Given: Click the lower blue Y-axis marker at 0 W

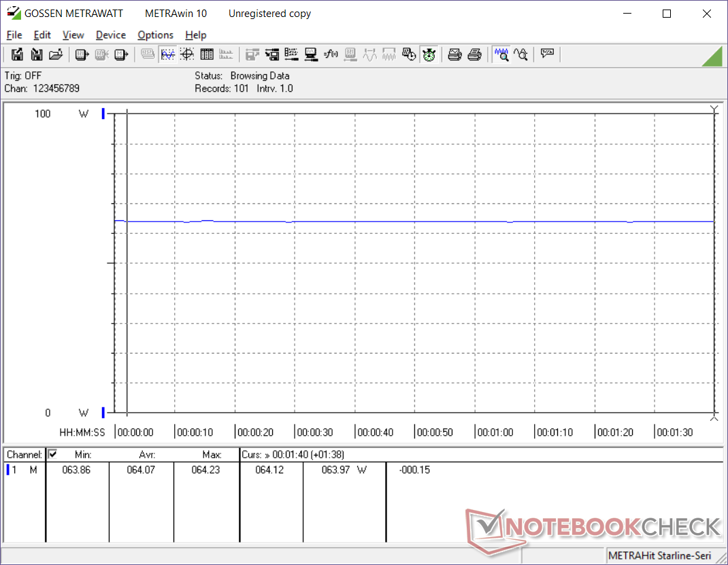Looking at the screenshot, I should (103, 413).
